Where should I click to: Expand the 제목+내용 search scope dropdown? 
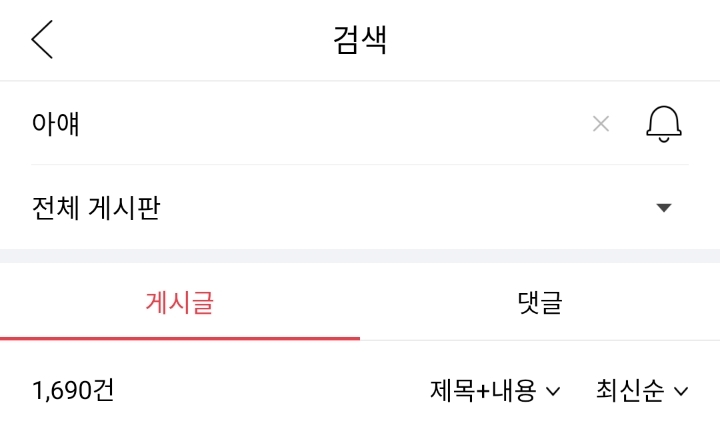(x=495, y=390)
